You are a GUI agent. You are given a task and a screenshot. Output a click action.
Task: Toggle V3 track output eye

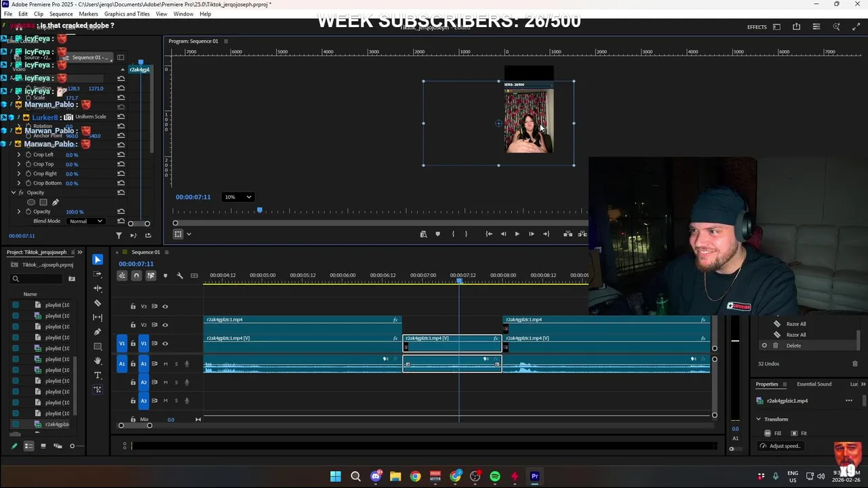pyautogui.click(x=165, y=306)
